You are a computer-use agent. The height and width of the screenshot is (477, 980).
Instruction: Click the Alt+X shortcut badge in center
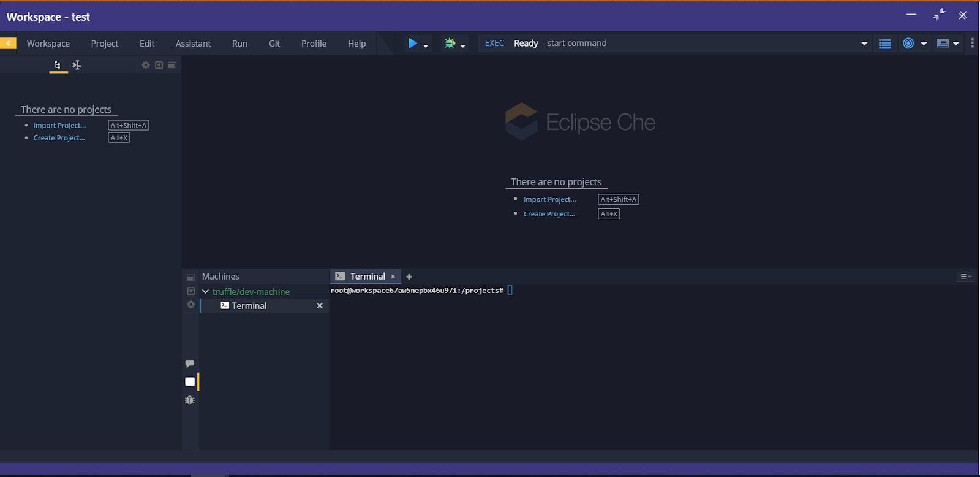point(609,214)
